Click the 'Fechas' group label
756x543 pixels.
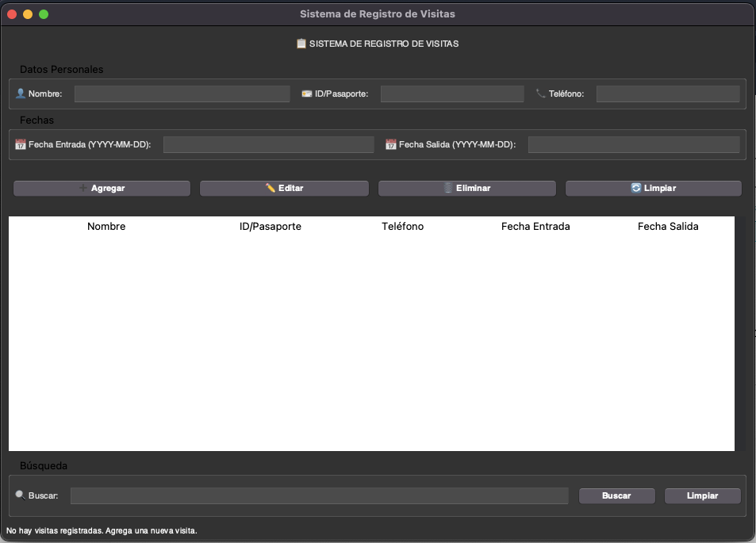(x=36, y=120)
